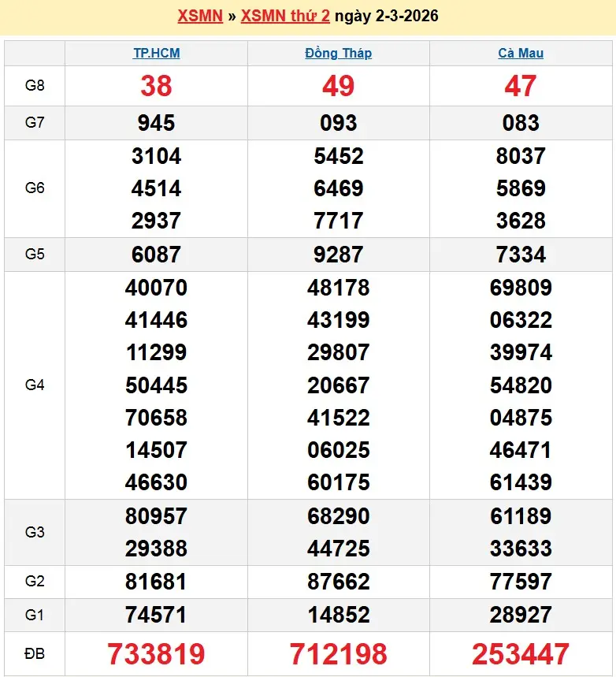Click the Cà Mau special prize 253447
This screenshot has width=616, height=677.
[x=521, y=654]
